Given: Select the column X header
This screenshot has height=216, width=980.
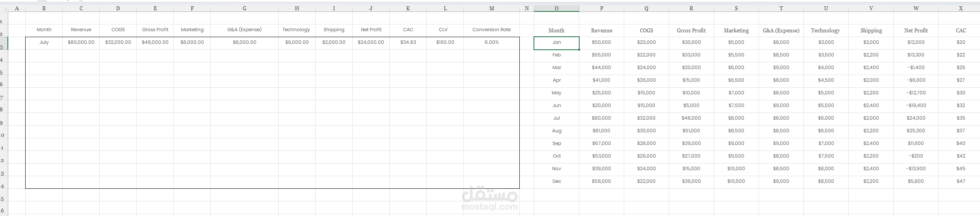Looking at the screenshot, I should (961, 8).
